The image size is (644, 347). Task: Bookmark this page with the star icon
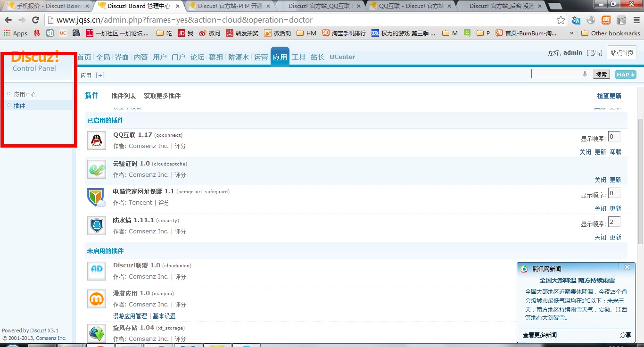[561, 20]
